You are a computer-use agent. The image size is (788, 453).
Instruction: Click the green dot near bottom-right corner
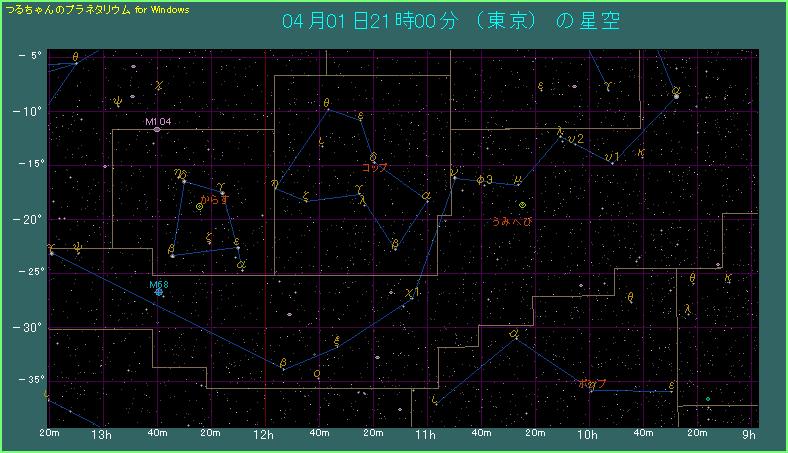click(x=707, y=399)
